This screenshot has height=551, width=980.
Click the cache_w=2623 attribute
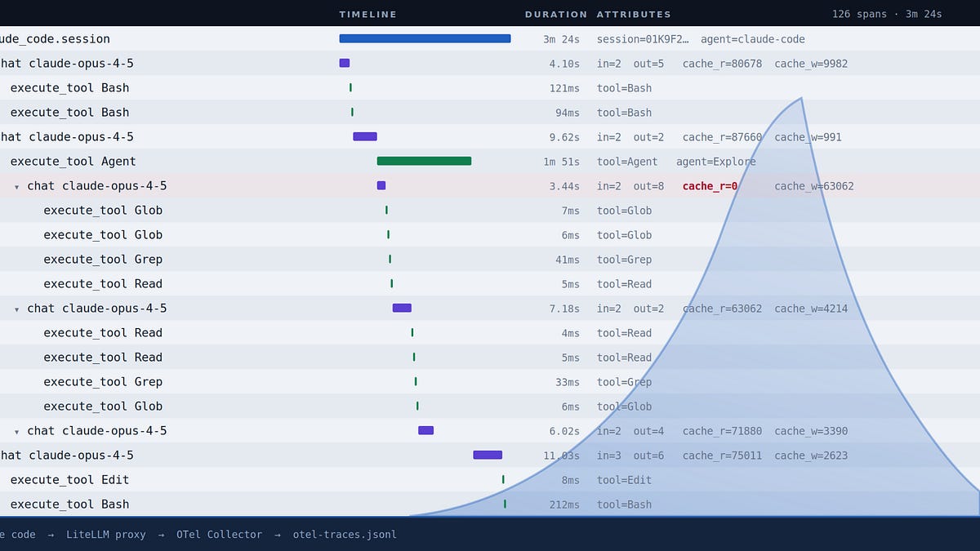coord(811,455)
